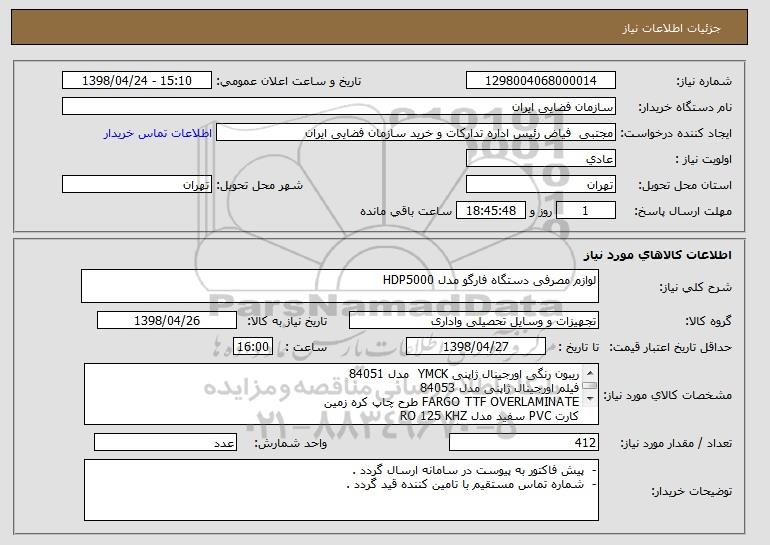Click the remaining time field 18:45:48

pyautogui.click(x=491, y=211)
